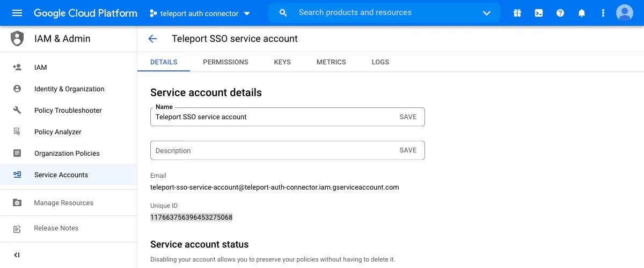Viewport: 644px width, 268px height.
Task: Save the service account name
Action: (408, 117)
